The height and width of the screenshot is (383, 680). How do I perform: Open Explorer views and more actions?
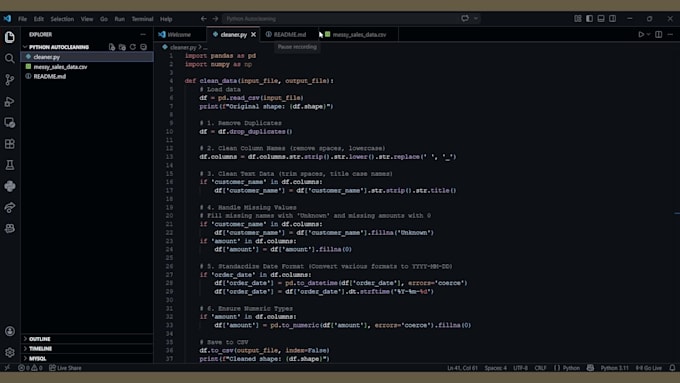143,34
